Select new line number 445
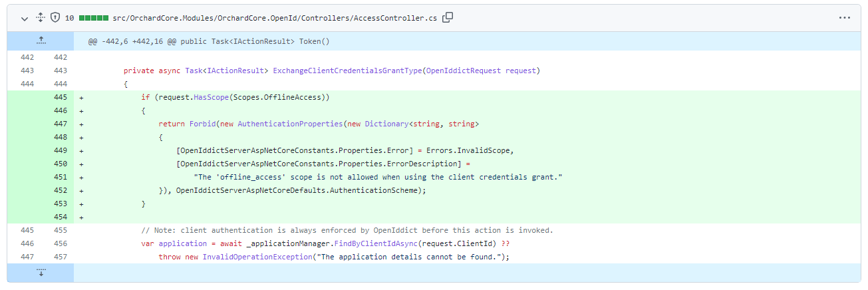 (x=61, y=97)
